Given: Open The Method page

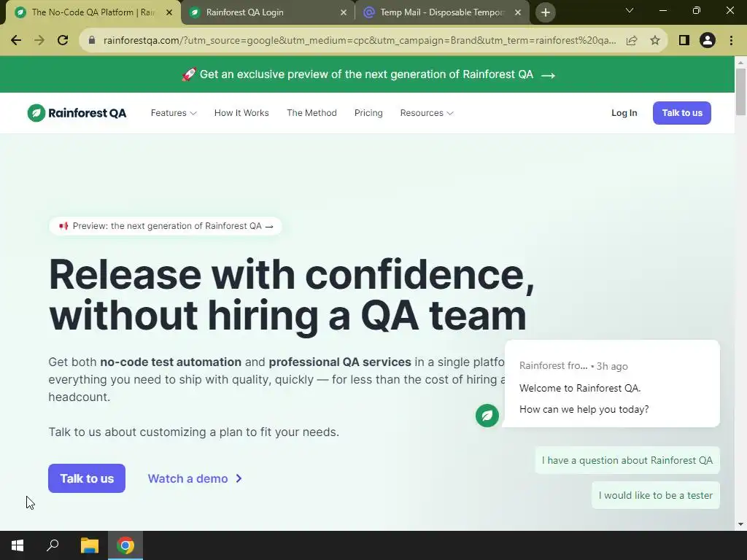Looking at the screenshot, I should 311,113.
